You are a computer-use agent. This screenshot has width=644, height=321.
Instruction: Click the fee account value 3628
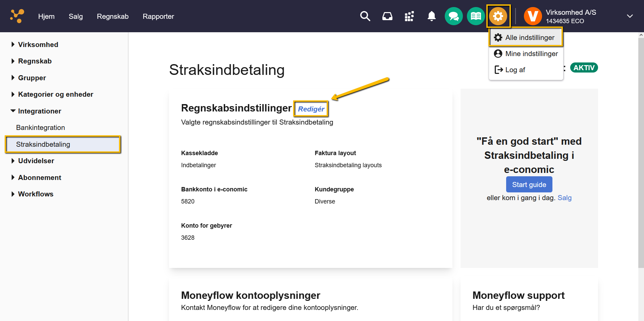[188, 238]
